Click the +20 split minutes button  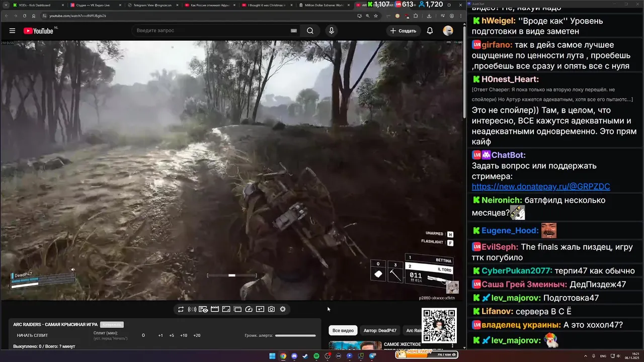coord(197,335)
